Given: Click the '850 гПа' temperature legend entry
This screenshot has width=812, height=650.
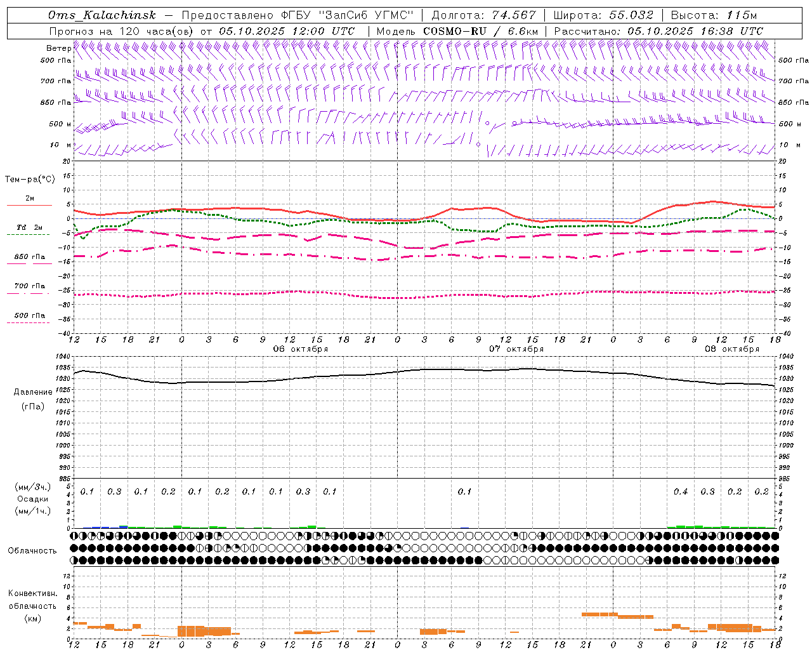Looking at the screenshot, I should click(x=30, y=257).
